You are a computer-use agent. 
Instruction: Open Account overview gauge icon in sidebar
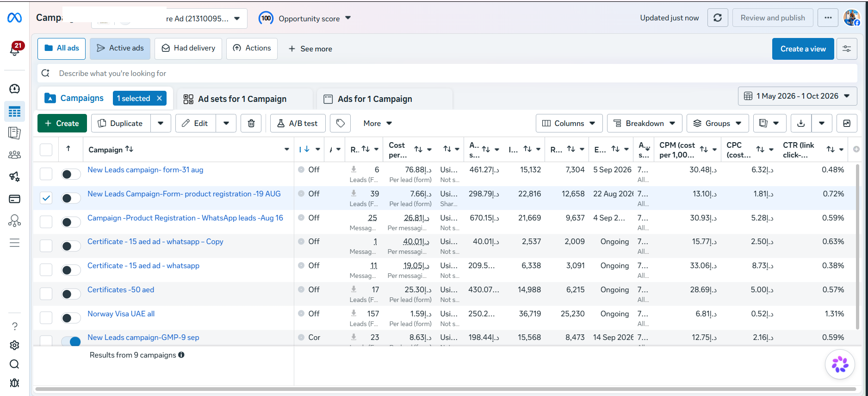point(14,89)
